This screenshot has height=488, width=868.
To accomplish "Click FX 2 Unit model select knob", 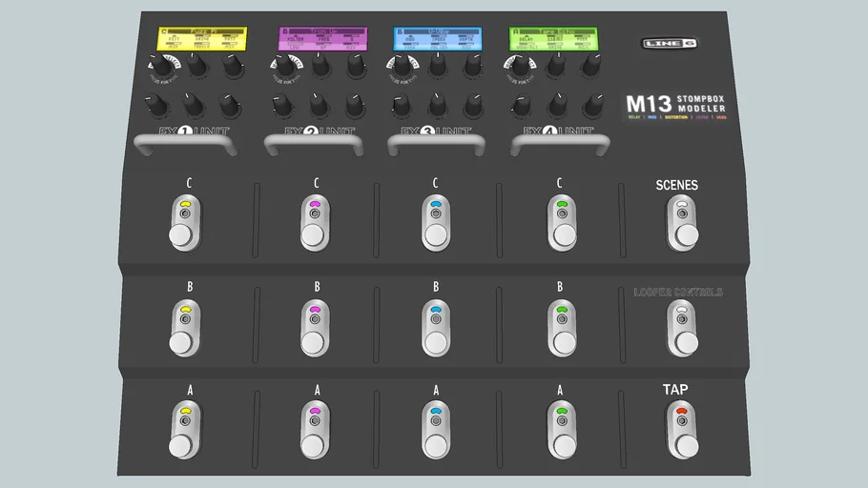I will point(285,67).
